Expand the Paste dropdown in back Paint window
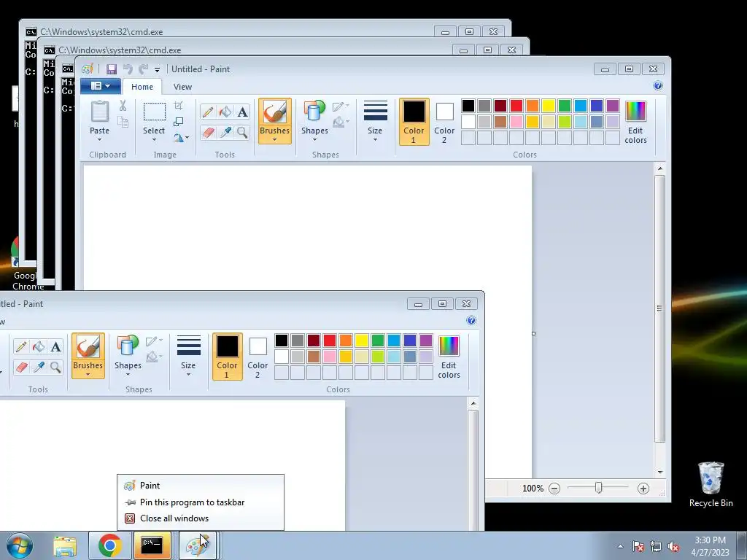 coord(99,135)
